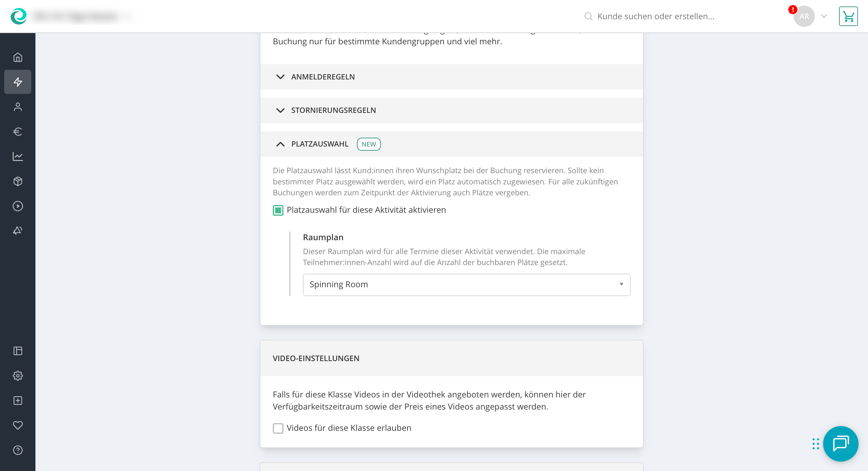Image resolution: width=868 pixels, height=471 pixels.
Task: Open the video play circle icon
Action: click(x=17, y=206)
